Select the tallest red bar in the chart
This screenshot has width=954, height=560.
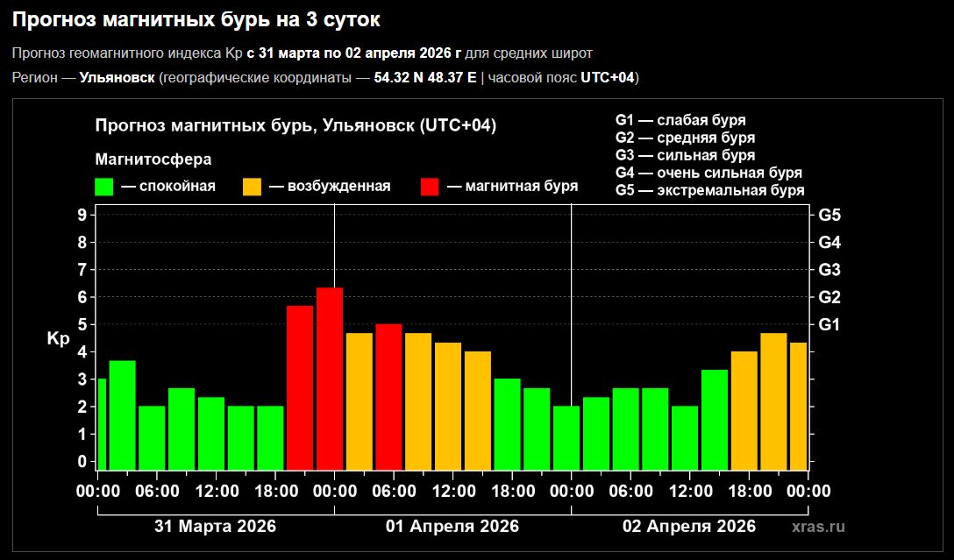pos(330,379)
